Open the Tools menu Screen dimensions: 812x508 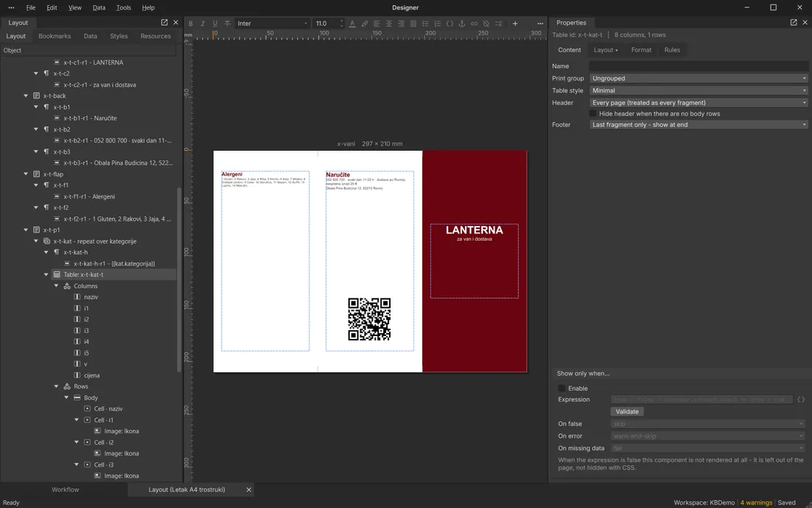(123, 8)
